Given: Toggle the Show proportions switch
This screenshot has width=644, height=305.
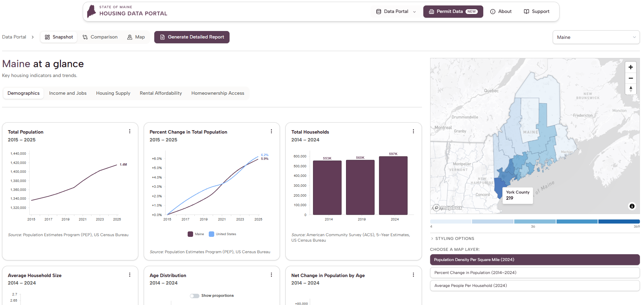Looking at the screenshot, I should coord(194,296).
